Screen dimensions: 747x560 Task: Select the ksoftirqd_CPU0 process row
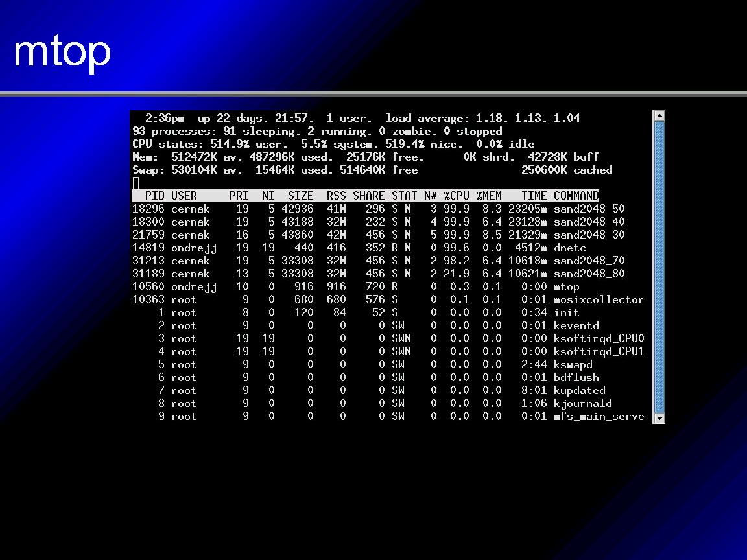tap(388, 338)
